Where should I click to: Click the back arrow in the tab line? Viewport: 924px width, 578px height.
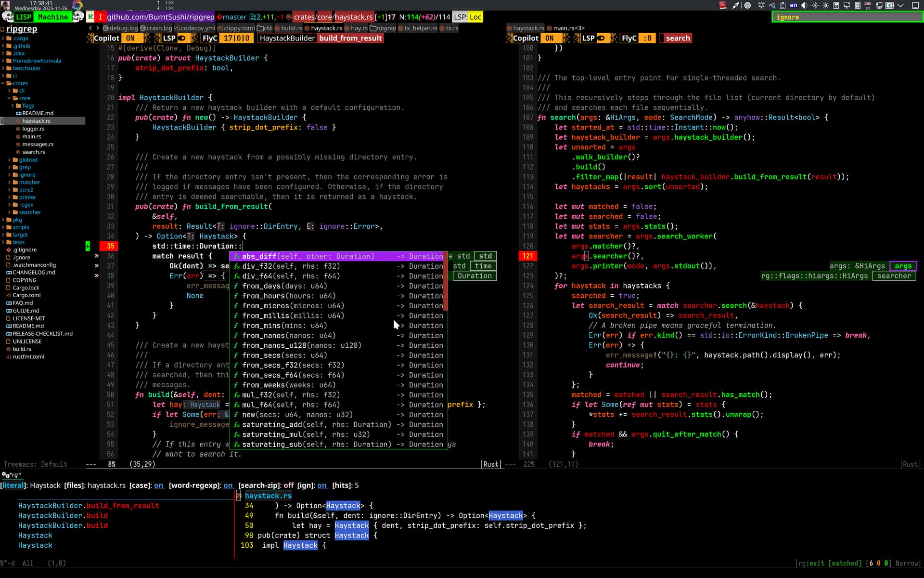(x=90, y=28)
